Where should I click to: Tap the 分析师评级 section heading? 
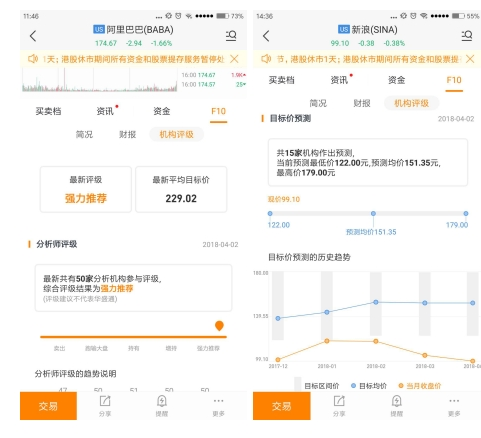click(56, 244)
